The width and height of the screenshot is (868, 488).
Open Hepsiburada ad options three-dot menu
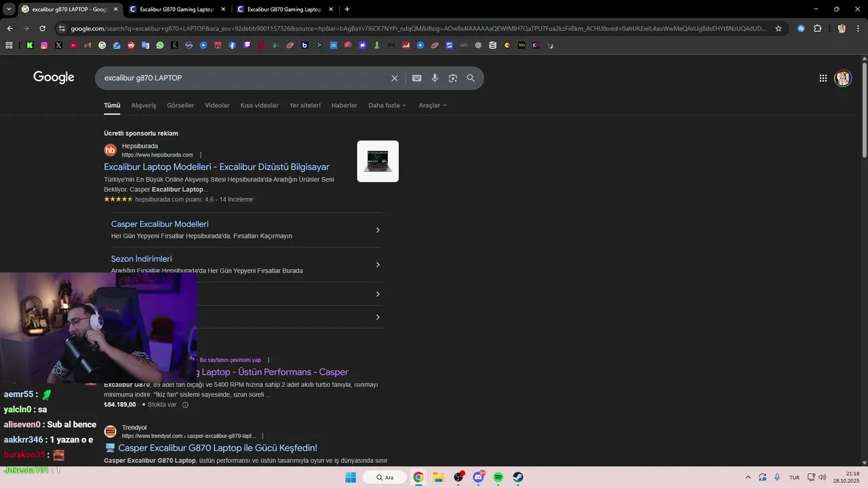(x=200, y=155)
